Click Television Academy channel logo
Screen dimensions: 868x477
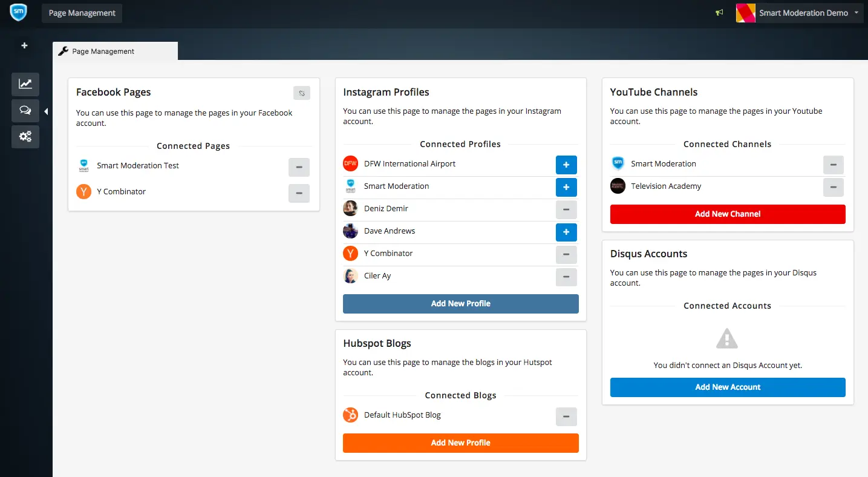coord(618,186)
